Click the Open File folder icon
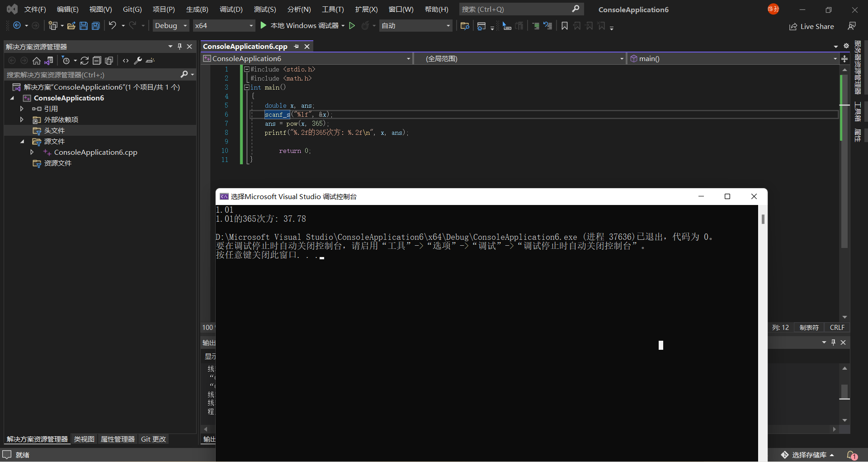868x462 pixels. coord(71,26)
